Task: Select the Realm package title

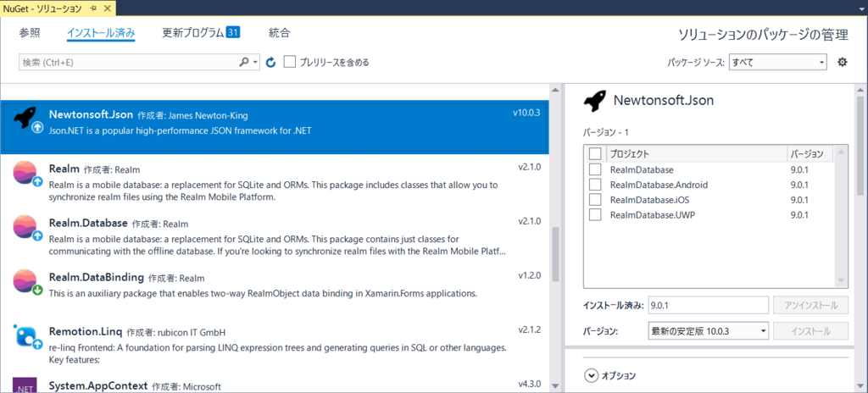Action: [64, 169]
